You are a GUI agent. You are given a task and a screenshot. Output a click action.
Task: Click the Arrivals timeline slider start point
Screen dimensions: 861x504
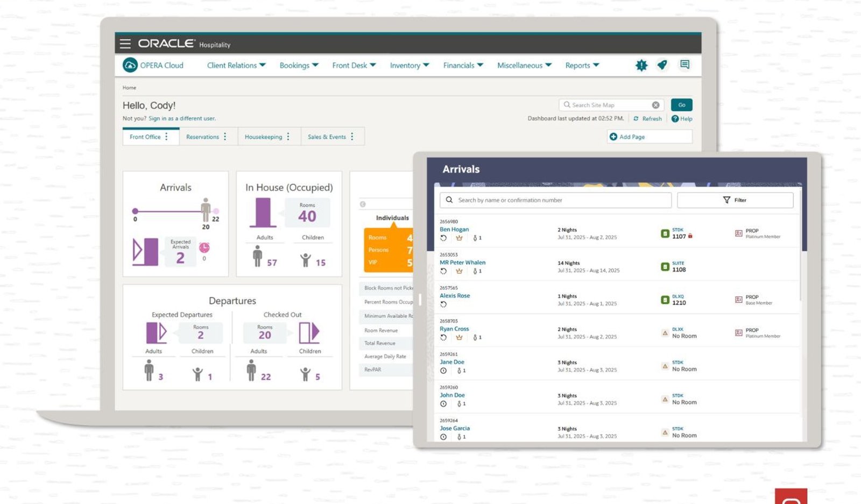(x=135, y=211)
